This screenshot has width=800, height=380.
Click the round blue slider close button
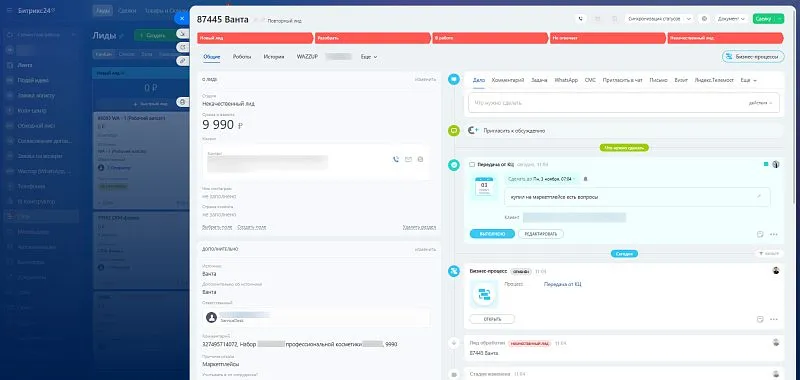tap(182, 18)
